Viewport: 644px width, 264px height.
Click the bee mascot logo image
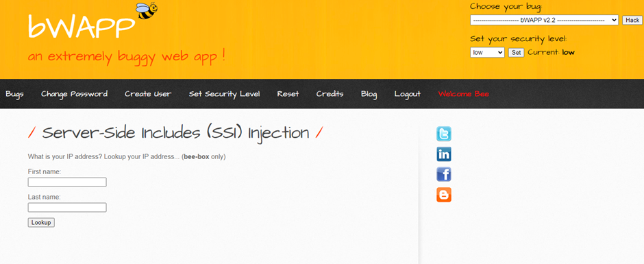[147, 11]
